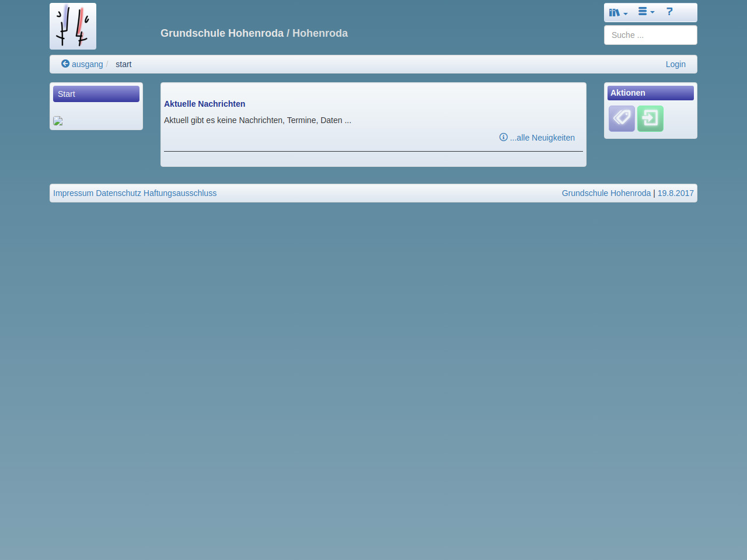Go back via ausgang breadcrumb link
Viewport: 747px width, 560px height.
pyautogui.click(x=82, y=64)
